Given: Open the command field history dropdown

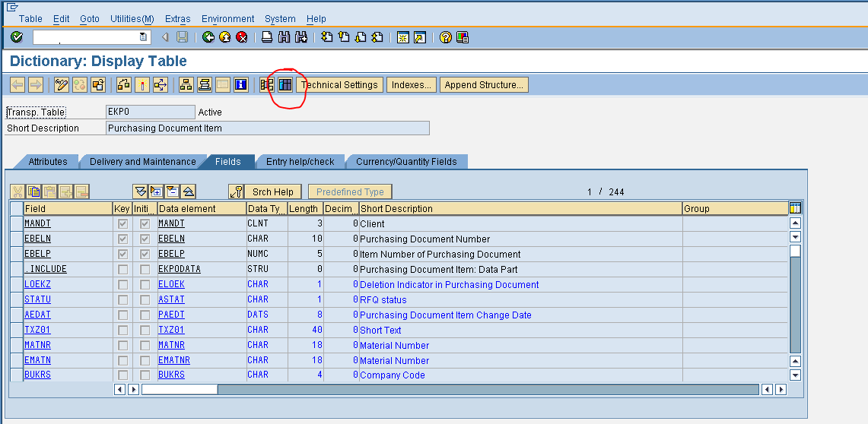Looking at the screenshot, I should click(143, 37).
